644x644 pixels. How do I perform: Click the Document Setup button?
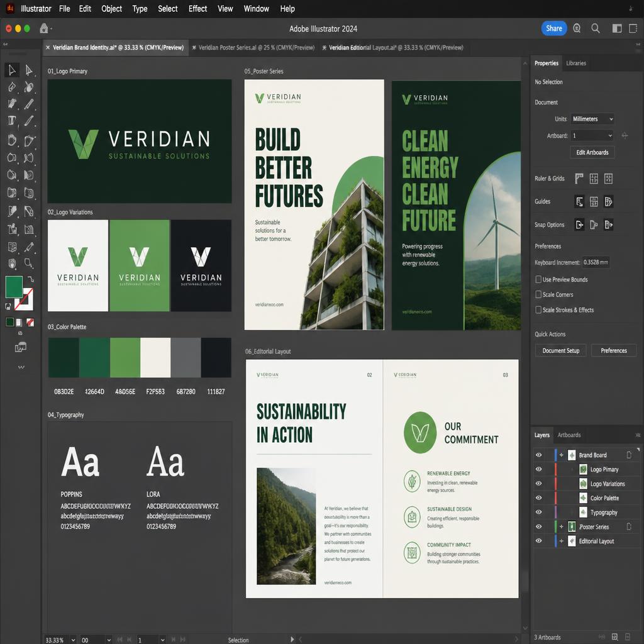[560, 350]
